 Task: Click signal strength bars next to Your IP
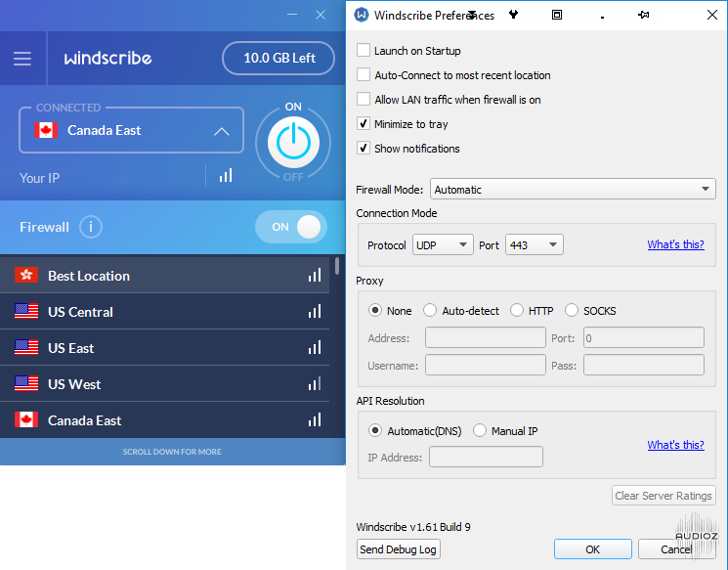pos(226,175)
